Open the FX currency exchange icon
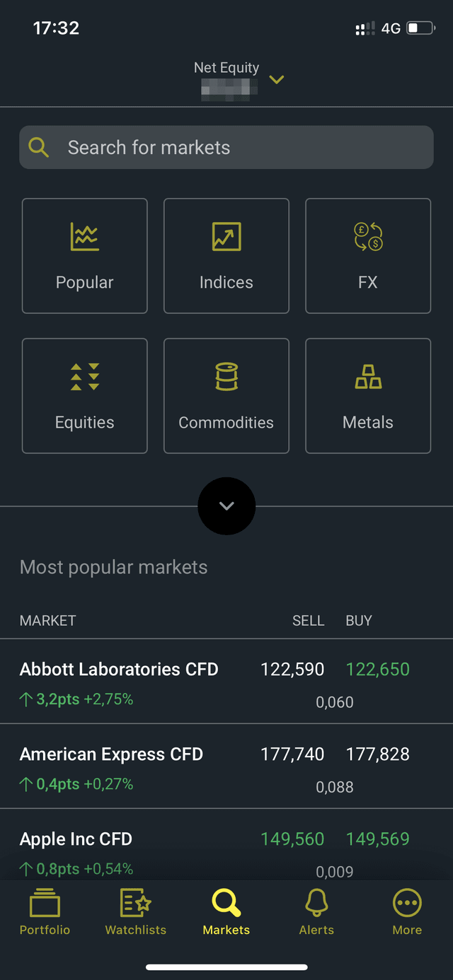Viewport: 453px width, 980px height. tap(367, 238)
